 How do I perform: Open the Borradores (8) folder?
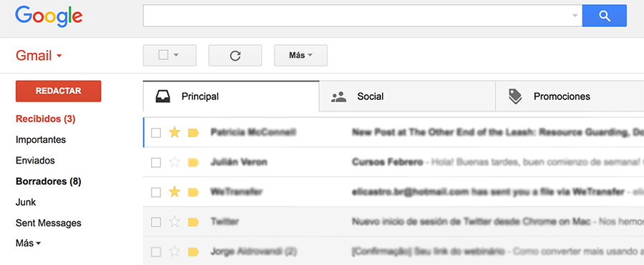pos(49,181)
